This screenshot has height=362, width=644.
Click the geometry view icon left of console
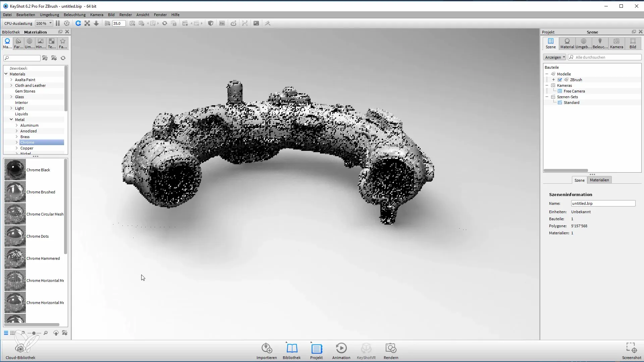coord(245,23)
